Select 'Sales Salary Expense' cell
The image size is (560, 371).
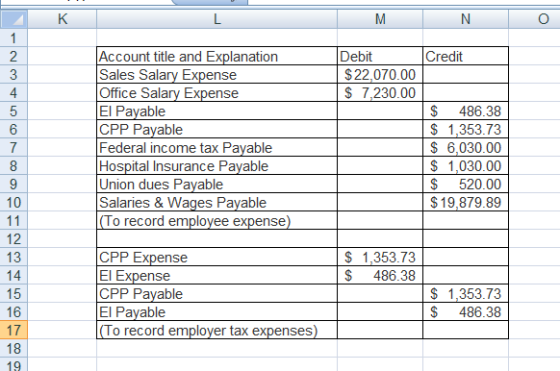pos(217,74)
